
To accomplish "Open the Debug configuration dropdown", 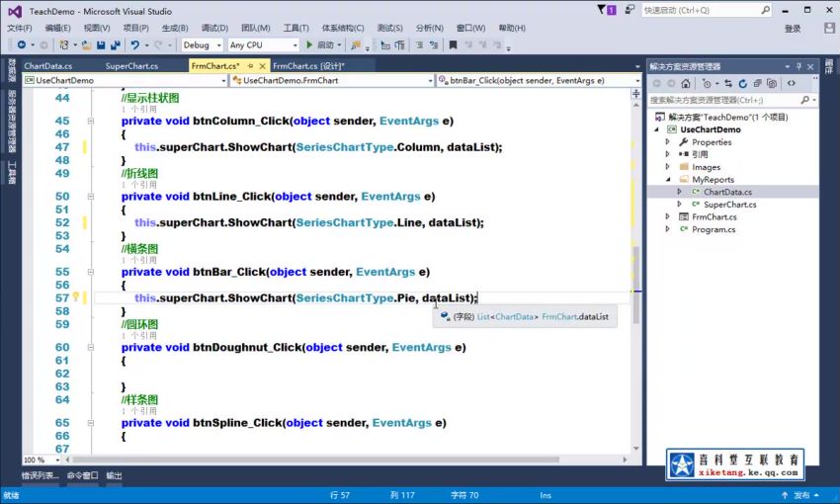I will (202, 45).
